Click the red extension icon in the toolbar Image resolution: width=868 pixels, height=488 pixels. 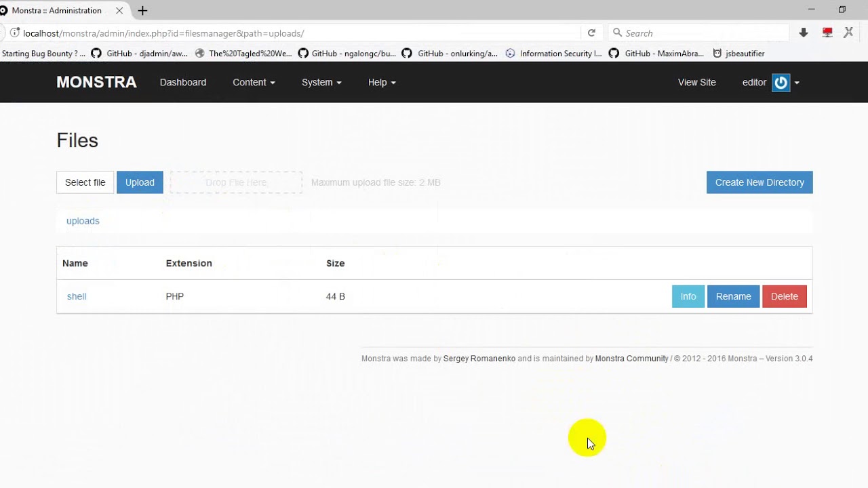827,33
